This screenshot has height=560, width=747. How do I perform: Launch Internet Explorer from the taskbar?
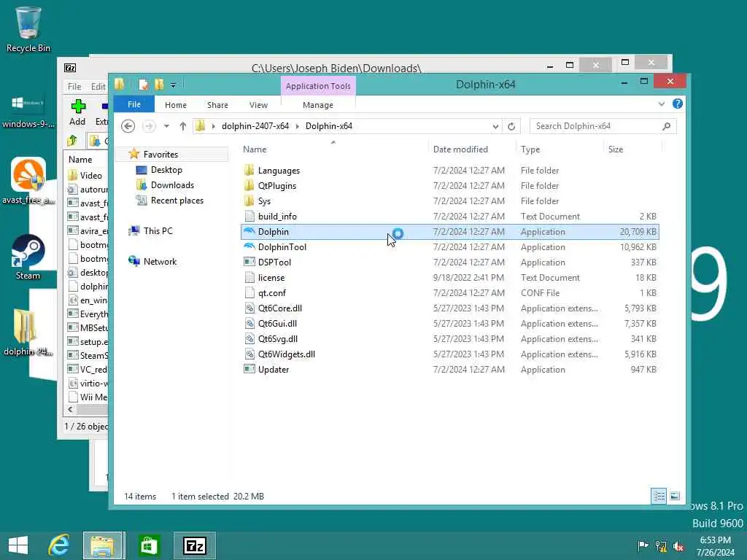[x=59, y=545]
